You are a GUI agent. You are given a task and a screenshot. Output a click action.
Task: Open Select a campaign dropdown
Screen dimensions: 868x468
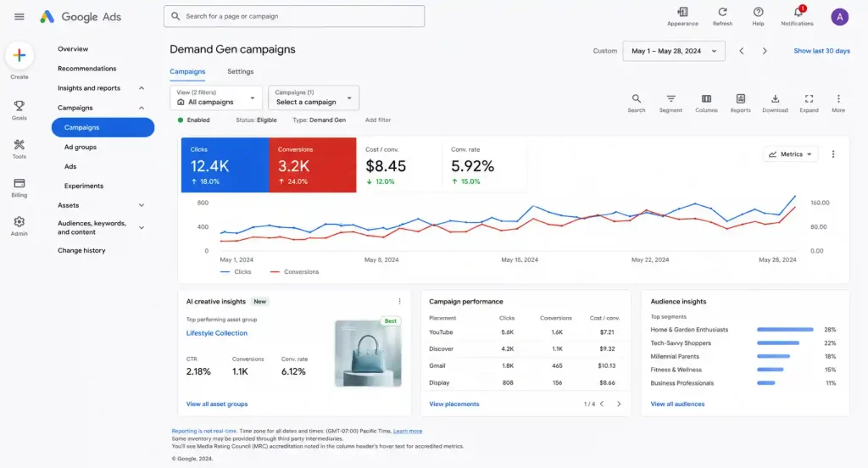[x=314, y=97]
